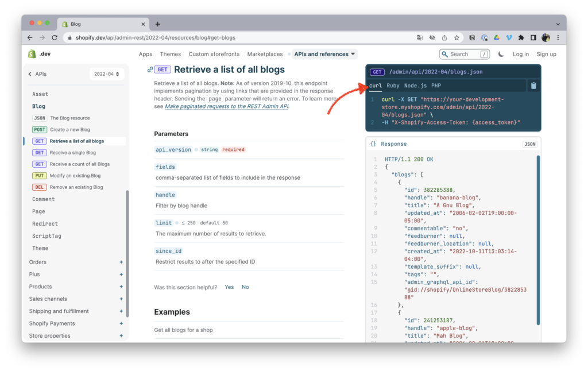
Task: Open the paginated requests REST Admin API link
Action: click(226, 106)
